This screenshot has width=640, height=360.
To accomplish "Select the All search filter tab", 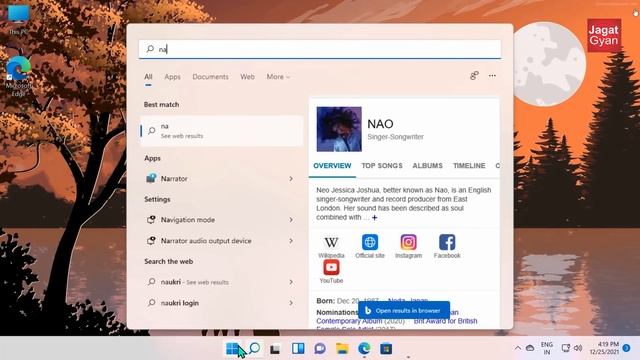I will tap(148, 77).
